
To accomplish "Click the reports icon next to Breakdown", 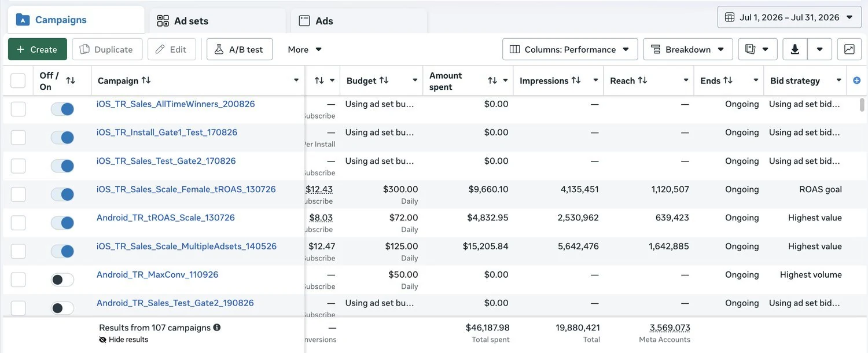I will tap(750, 49).
